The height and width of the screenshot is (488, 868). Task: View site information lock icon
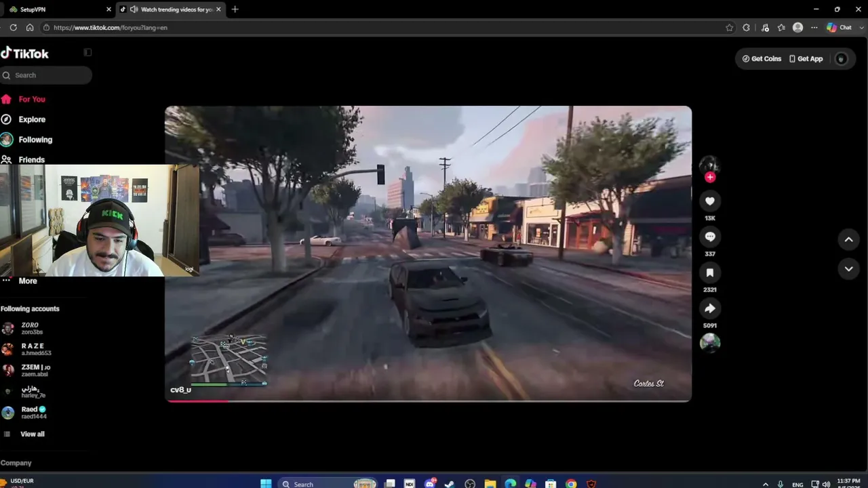(x=46, y=28)
